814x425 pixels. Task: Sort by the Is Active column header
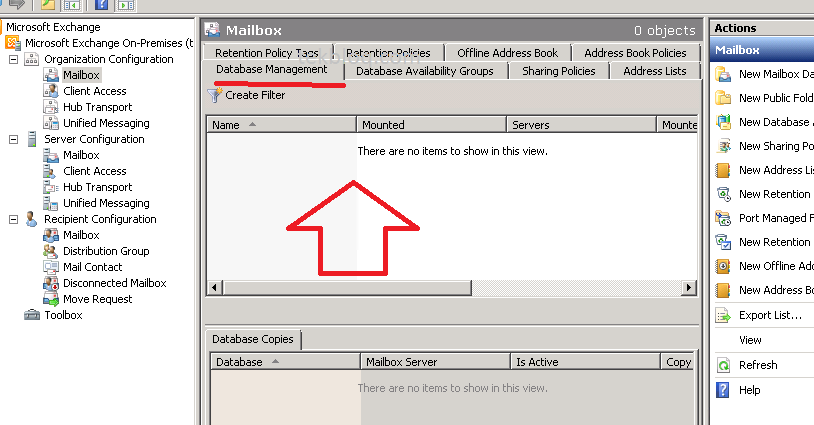coord(585,362)
